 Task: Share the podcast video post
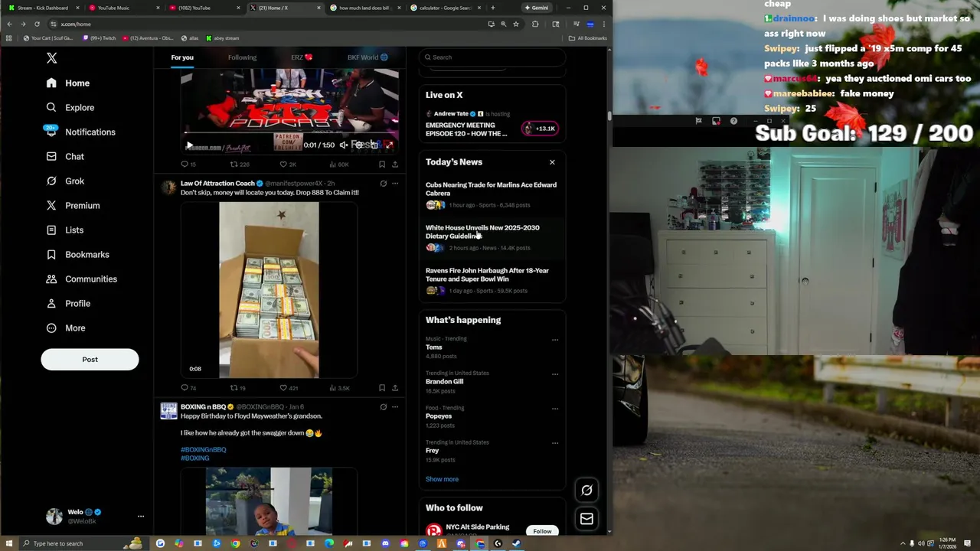(395, 165)
